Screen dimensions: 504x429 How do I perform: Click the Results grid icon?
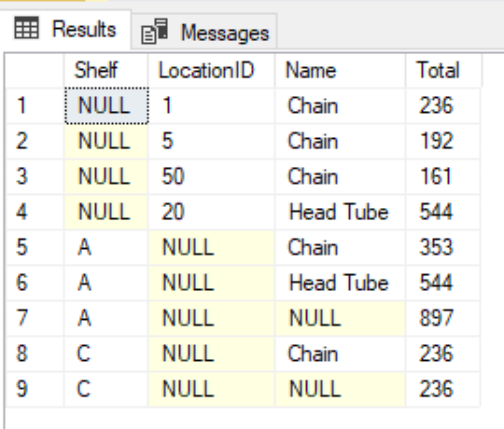(x=26, y=28)
